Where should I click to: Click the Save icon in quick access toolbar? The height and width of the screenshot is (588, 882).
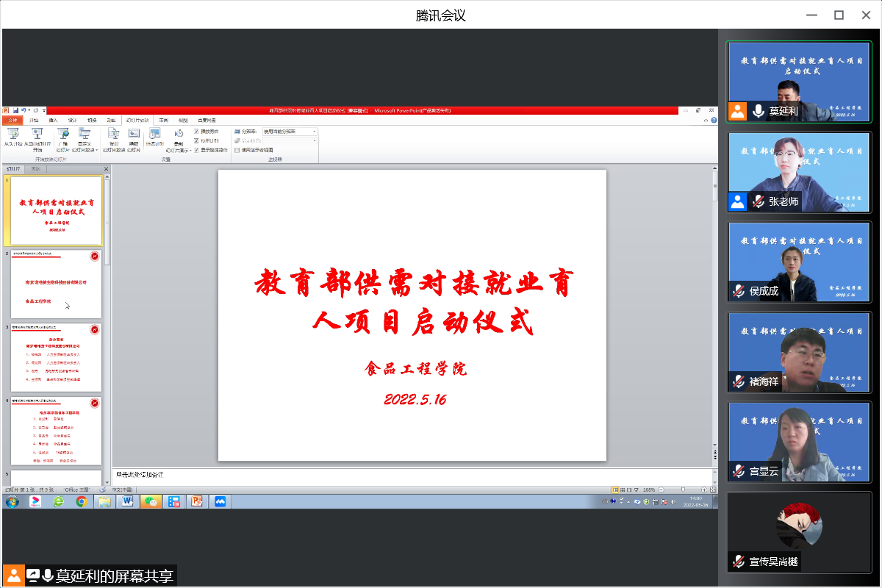point(15,110)
